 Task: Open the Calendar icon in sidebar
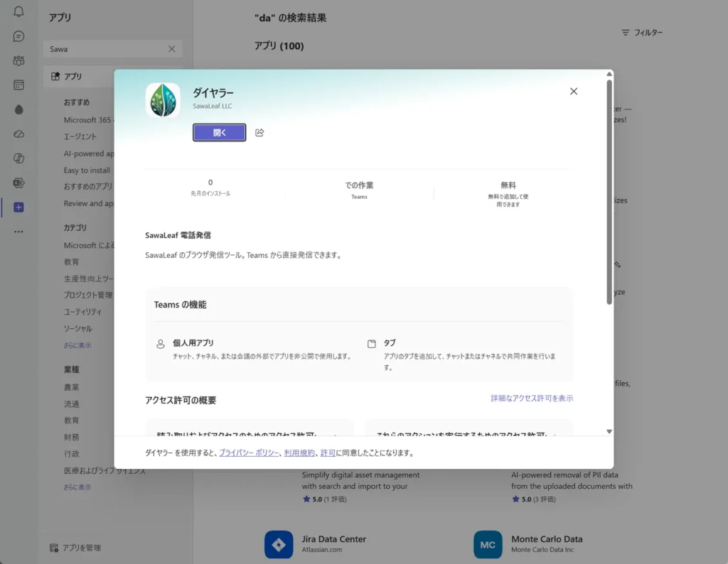pos(18,85)
